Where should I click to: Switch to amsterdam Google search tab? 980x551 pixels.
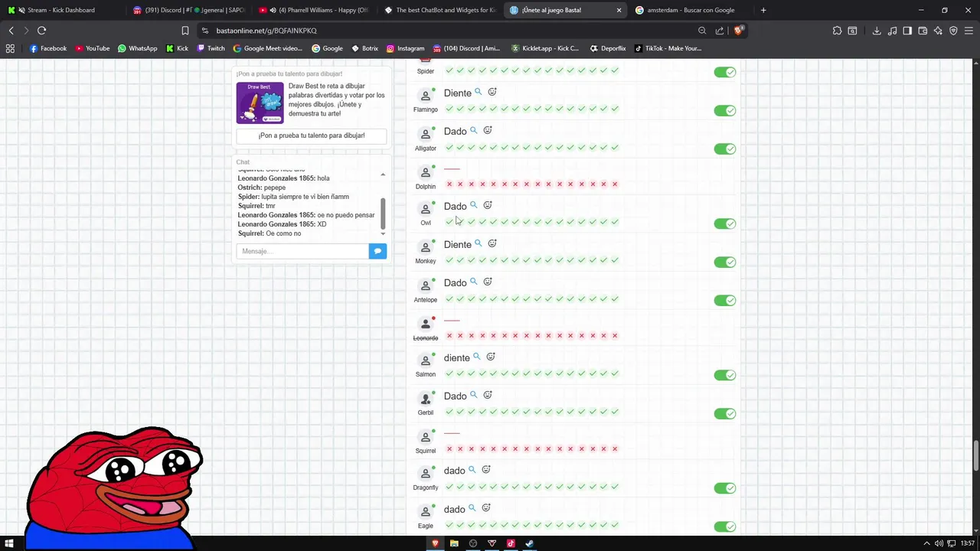pyautogui.click(x=691, y=10)
